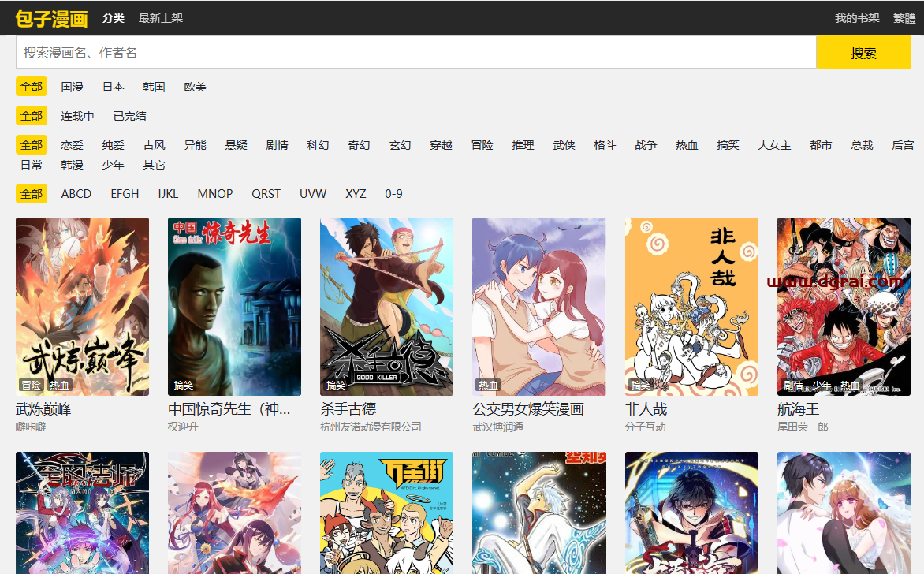924x574 pixels.
Task: Filter titles by MNOP letters
Action: coord(215,194)
